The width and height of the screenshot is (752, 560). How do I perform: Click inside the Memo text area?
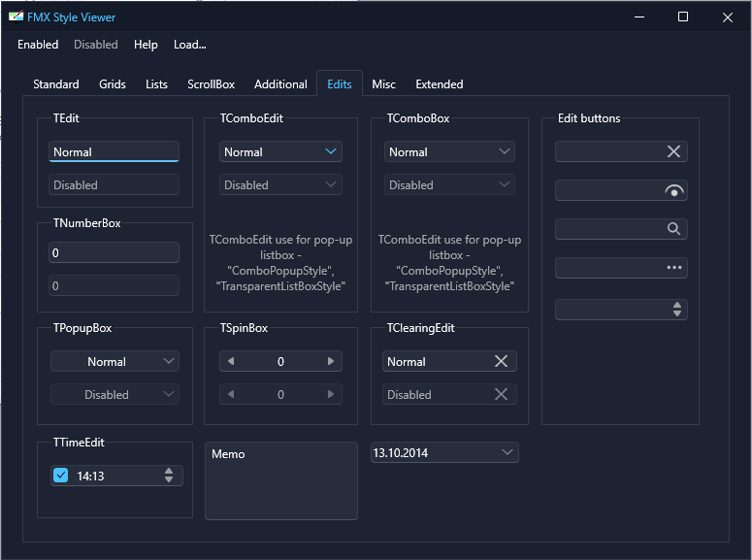281,480
